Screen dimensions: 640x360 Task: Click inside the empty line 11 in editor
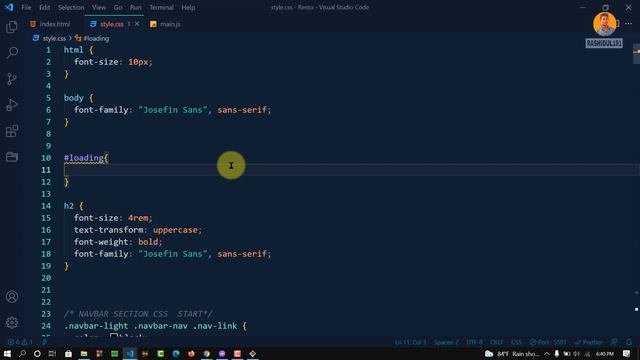pos(351,170)
